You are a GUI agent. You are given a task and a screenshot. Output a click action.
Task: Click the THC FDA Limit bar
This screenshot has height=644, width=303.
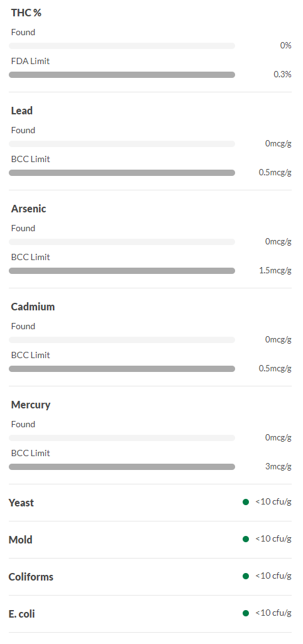pyautogui.click(x=122, y=75)
